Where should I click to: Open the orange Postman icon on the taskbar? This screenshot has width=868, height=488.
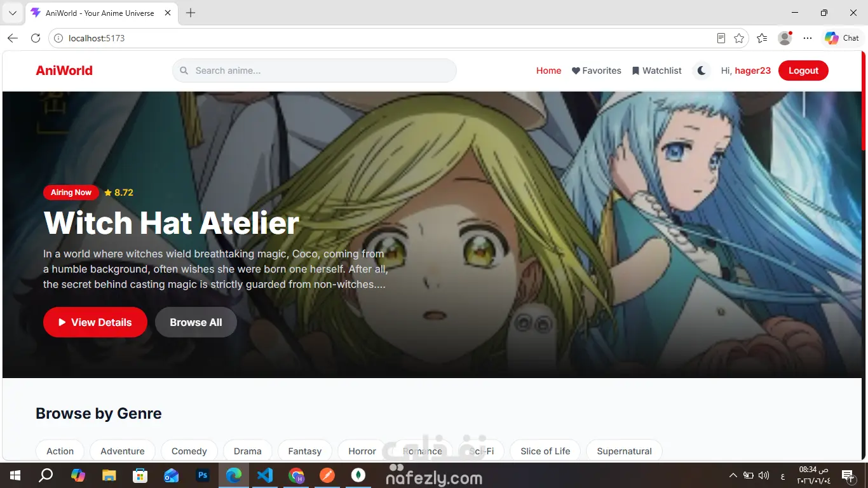327,475
